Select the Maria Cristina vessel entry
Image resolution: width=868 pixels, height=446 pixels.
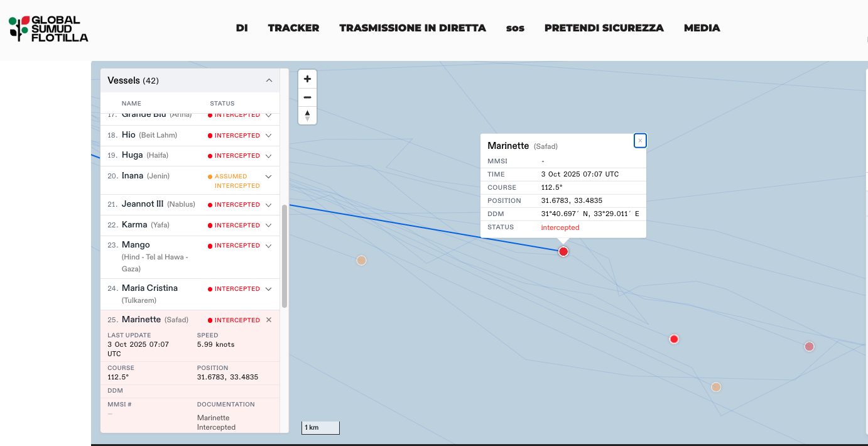coord(149,288)
